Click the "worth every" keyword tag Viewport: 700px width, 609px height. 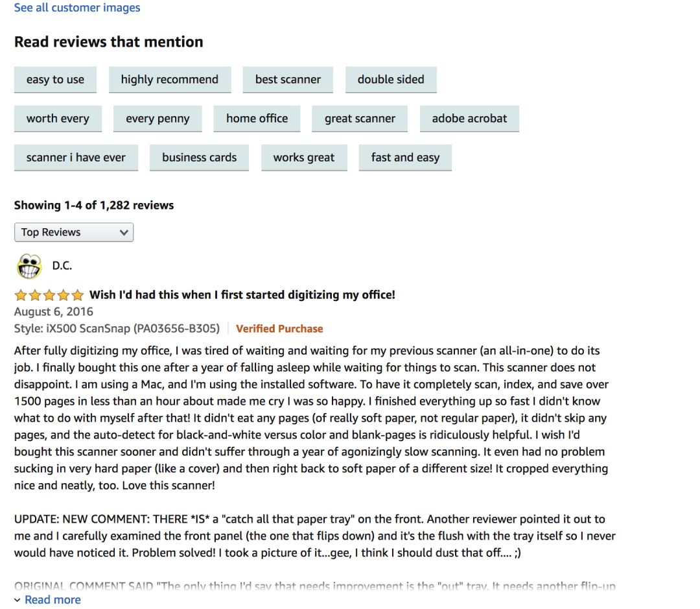point(58,119)
